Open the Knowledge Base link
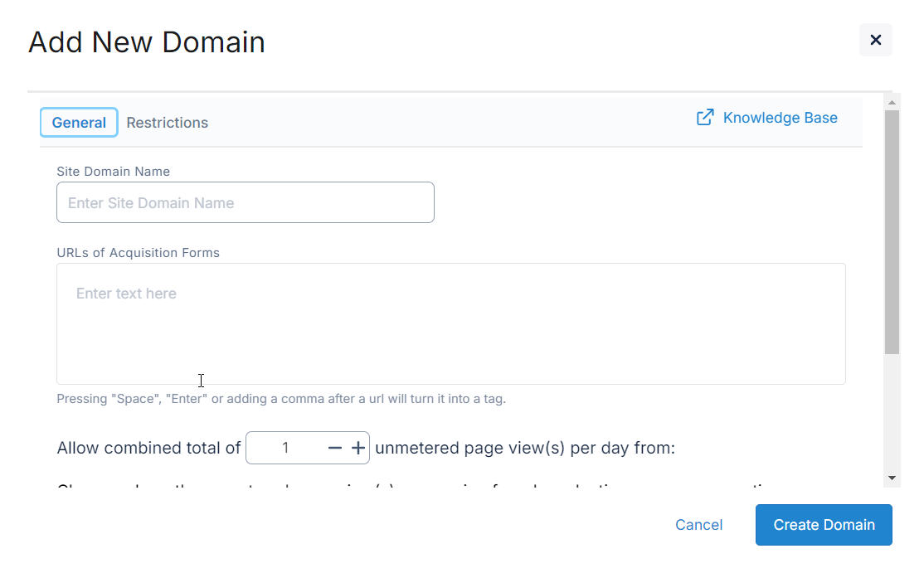 [780, 118]
